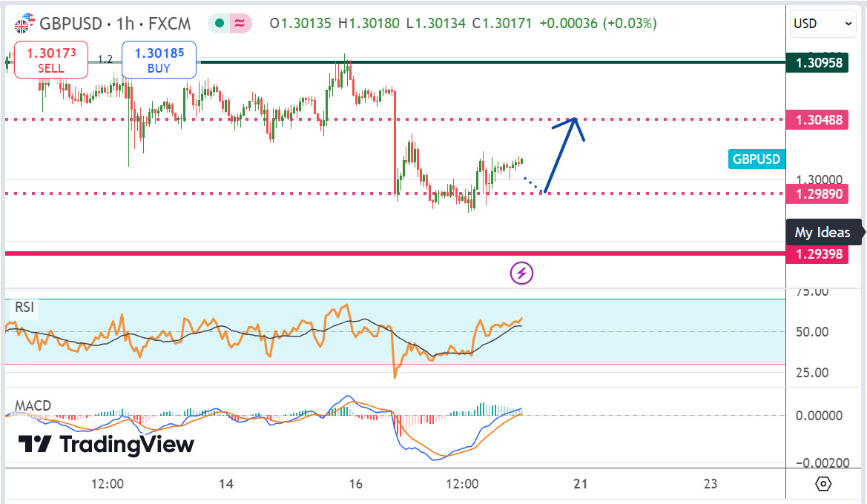Open the USD currency dropdown
This screenshot has width=867, height=504.
click(x=823, y=24)
